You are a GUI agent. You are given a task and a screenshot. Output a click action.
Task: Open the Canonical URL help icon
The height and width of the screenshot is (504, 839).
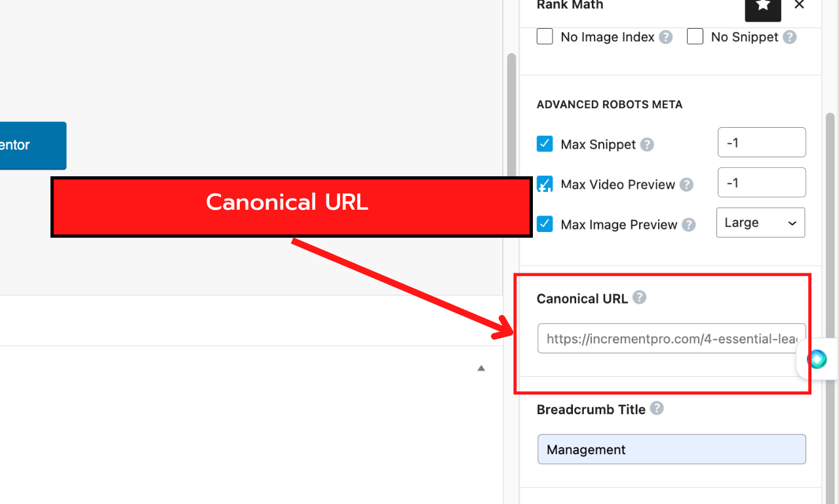tap(639, 297)
